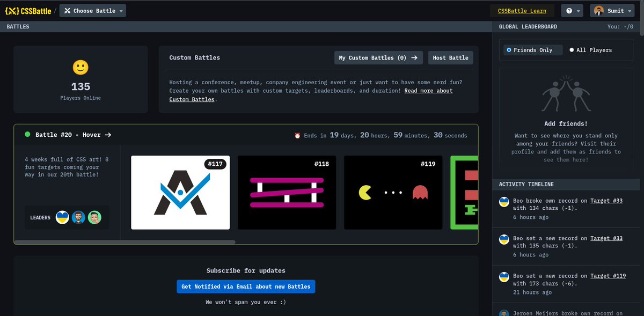This screenshot has height=316, width=644.
Task: Open the partially visible green target thumbnail
Action: [x=464, y=193]
